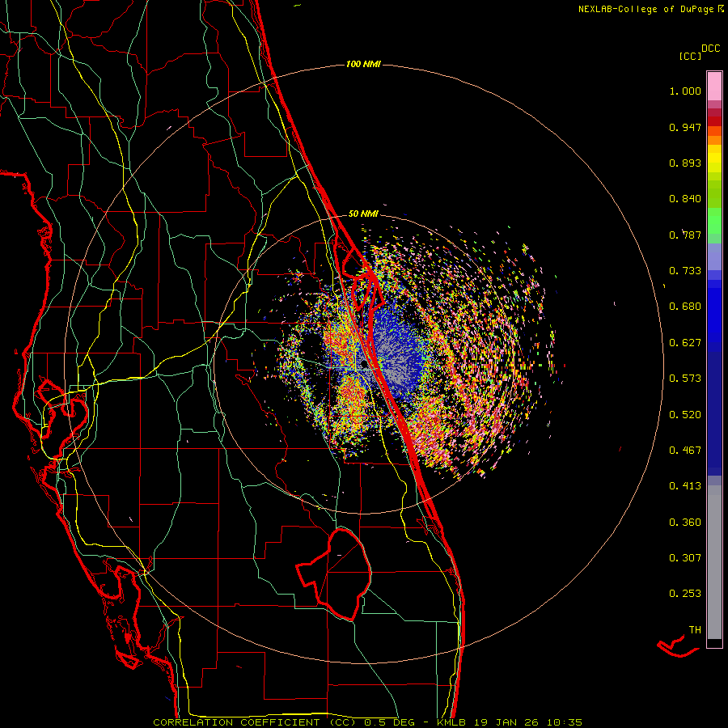Click the 10:35 timestamp in the caption
The width and height of the screenshot is (728, 728).
564,722
